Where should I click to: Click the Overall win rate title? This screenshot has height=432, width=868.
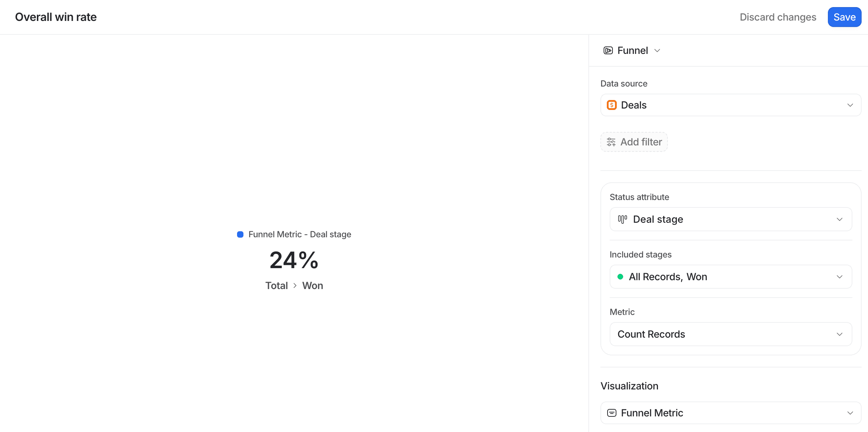click(56, 17)
